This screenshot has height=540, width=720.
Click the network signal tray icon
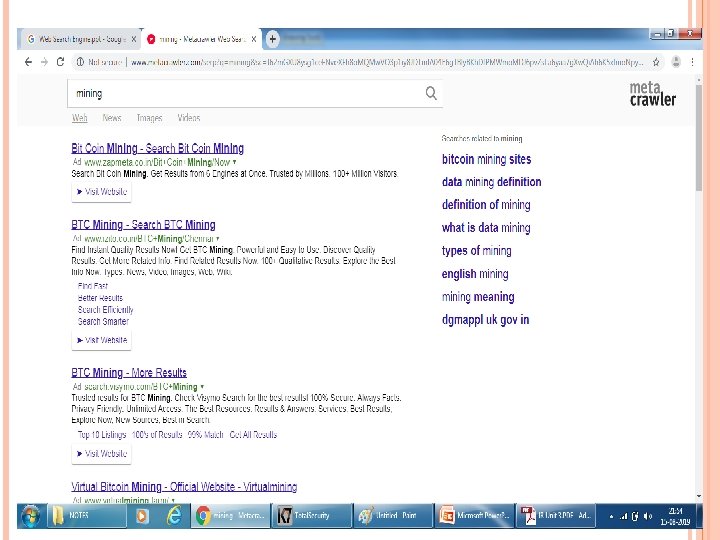coord(623,517)
